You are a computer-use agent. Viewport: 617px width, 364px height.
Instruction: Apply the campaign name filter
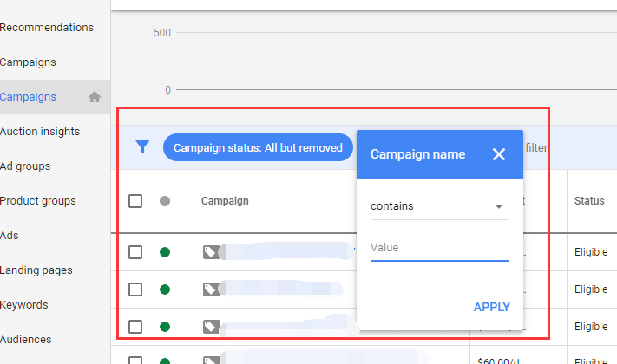coord(491,307)
